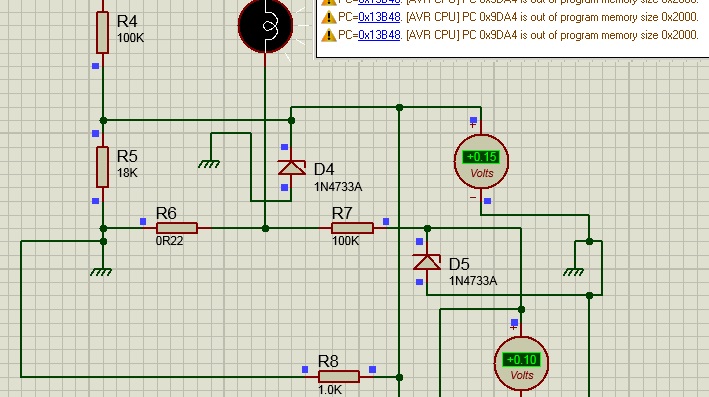Image resolution: width=709 pixels, height=397 pixels.
Task: Click wire junction dot right of R7
Action: click(x=427, y=228)
